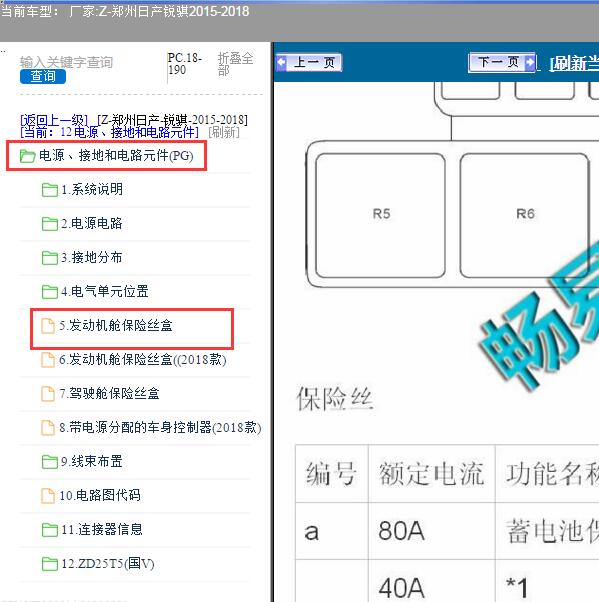Image resolution: width=599 pixels, height=602 pixels.
Task: Click the blue 查询 search button
Action: (43, 76)
